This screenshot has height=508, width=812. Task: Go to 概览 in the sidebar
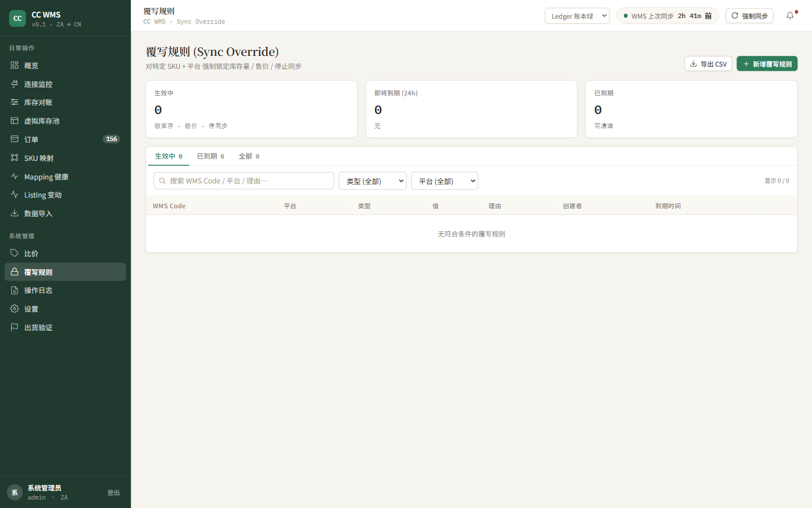[x=65, y=65]
